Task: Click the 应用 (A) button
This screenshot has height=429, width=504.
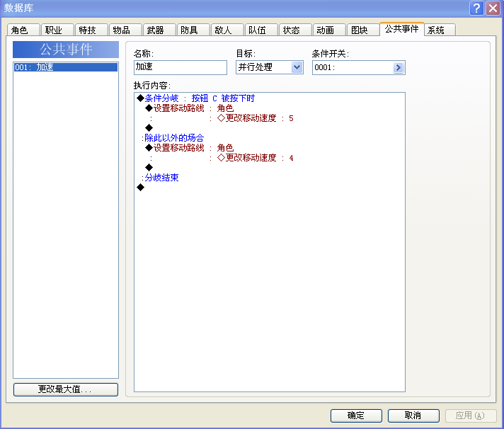Action: point(471,416)
